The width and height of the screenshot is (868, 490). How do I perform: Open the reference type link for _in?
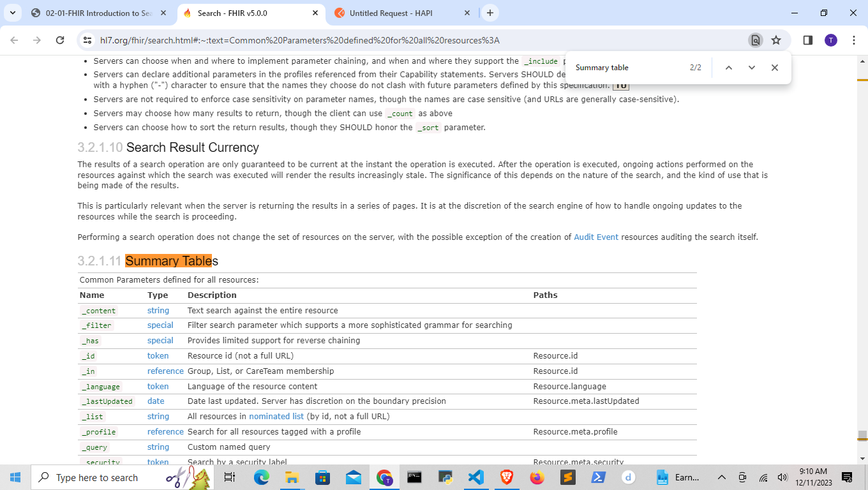165,371
